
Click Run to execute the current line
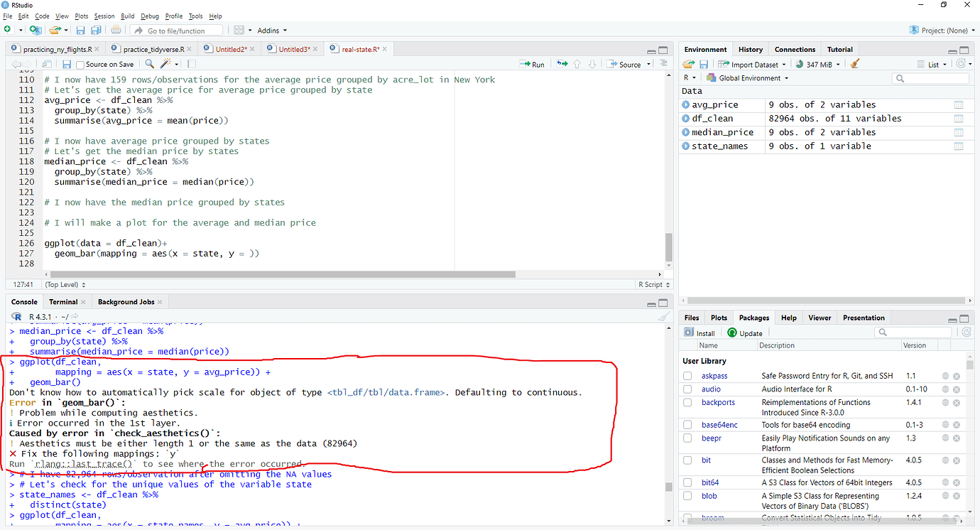532,63
